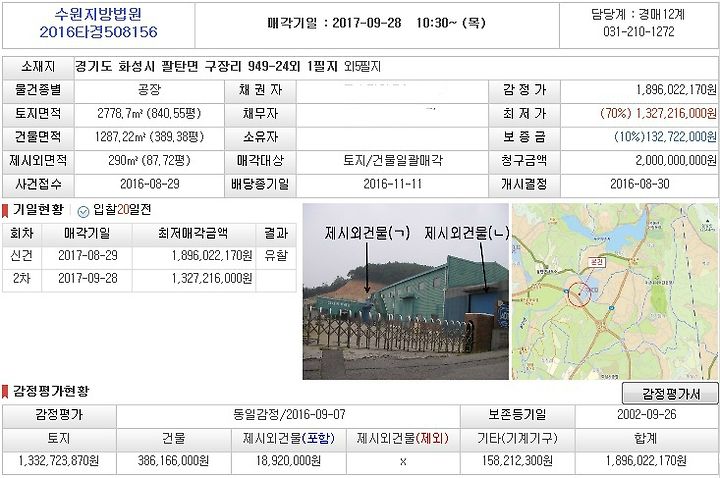720x478 pixels.
Task: Click the 제시외건물(포함) value 18,920,000원
Action: [288, 461]
